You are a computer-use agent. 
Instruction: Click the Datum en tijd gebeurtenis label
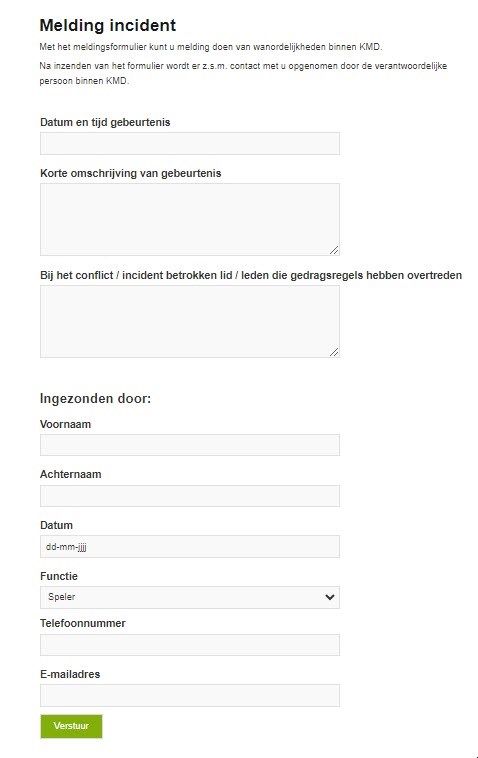(x=105, y=122)
